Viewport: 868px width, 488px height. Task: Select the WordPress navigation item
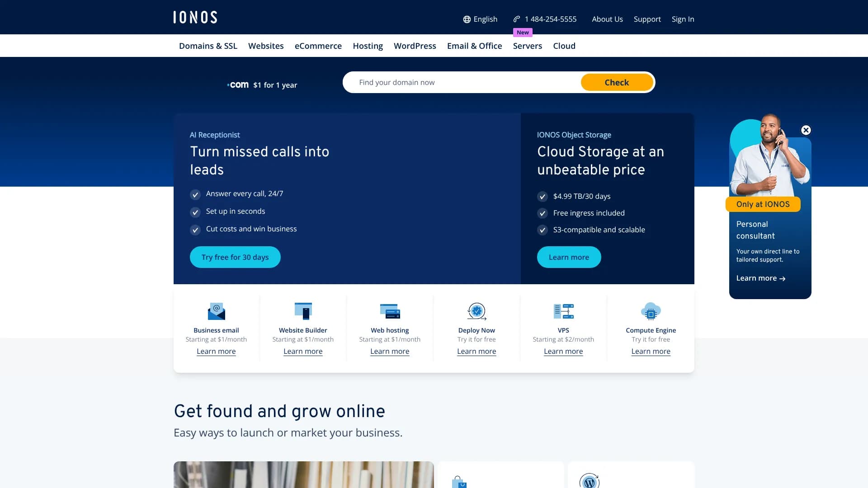415,46
